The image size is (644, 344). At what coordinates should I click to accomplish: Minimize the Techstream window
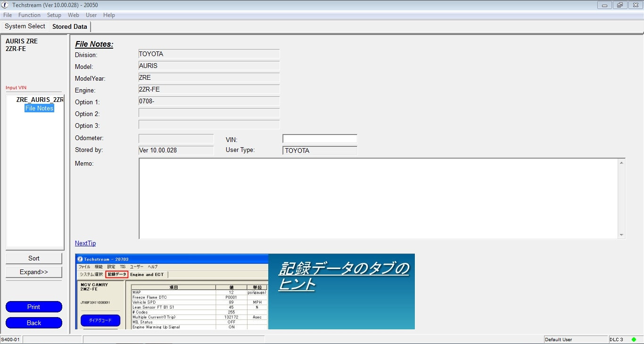pos(604,5)
